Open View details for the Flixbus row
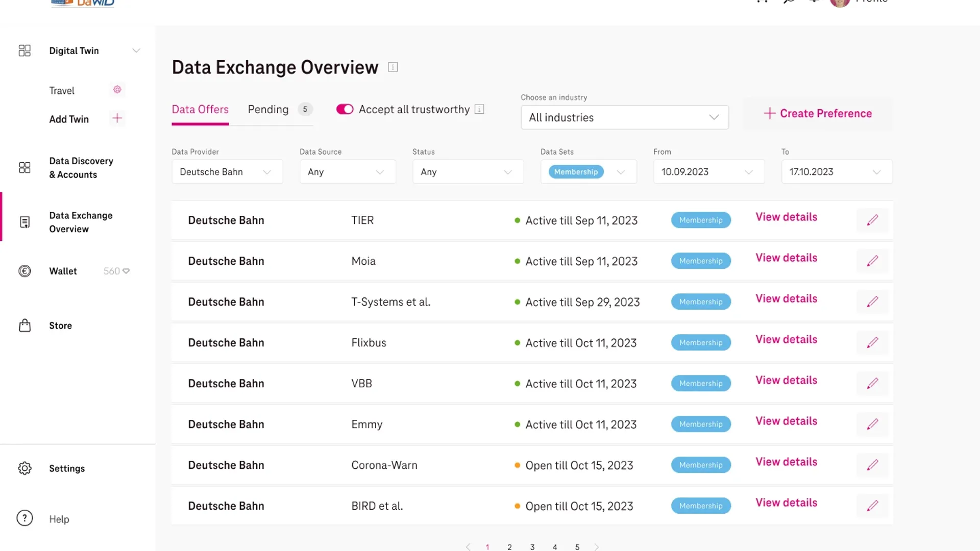The height and width of the screenshot is (551, 980). (786, 339)
